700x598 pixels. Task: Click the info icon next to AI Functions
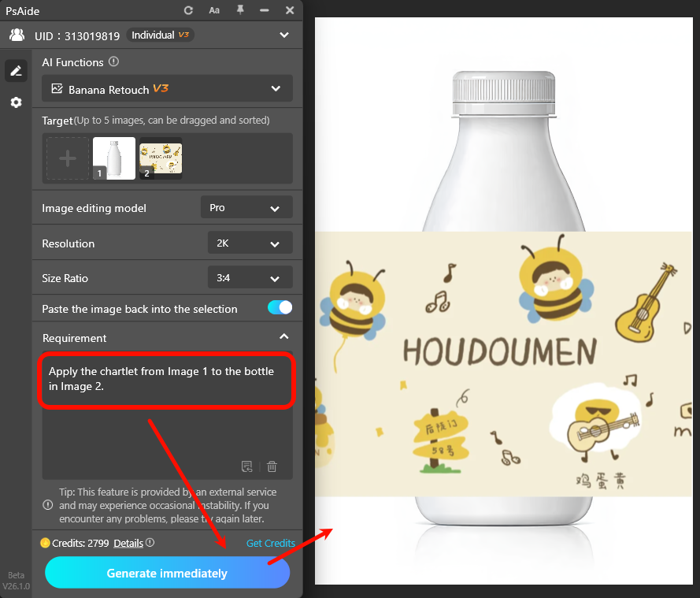click(113, 61)
